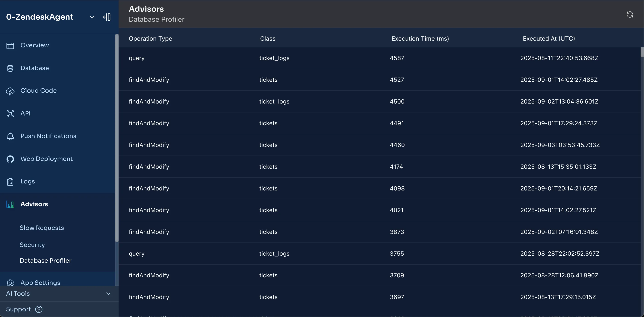
Task: Click the Support question mark icon
Action: click(39, 309)
